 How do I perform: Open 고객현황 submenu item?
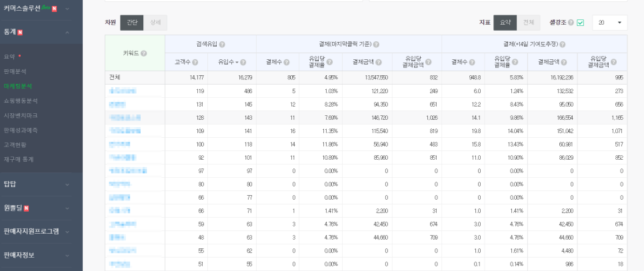tap(15, 144)
